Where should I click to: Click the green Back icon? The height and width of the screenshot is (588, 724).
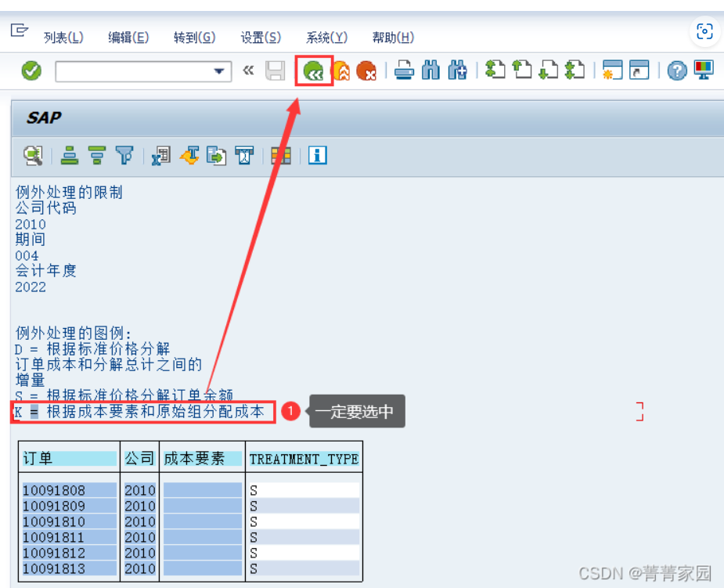click(314, 71)
